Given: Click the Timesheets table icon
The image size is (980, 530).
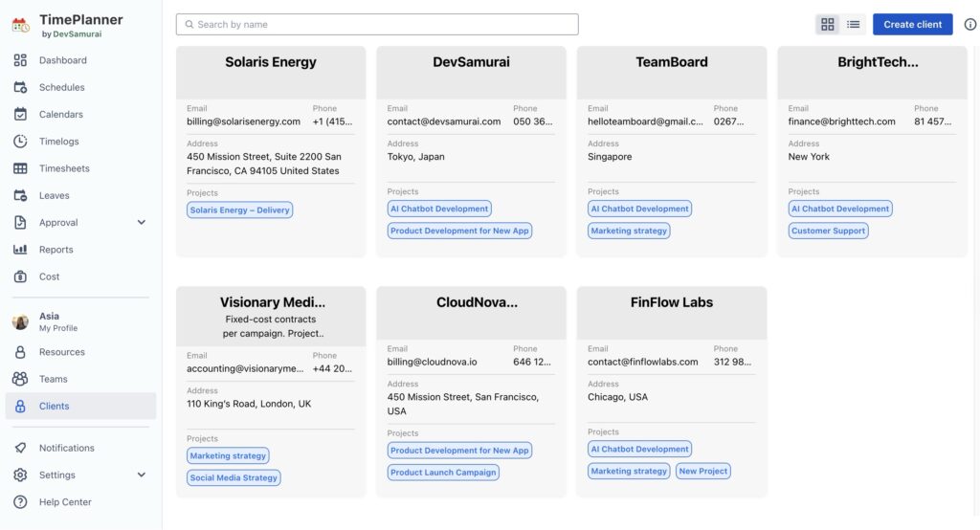Looking at the screenshot, I should point(20,168).
